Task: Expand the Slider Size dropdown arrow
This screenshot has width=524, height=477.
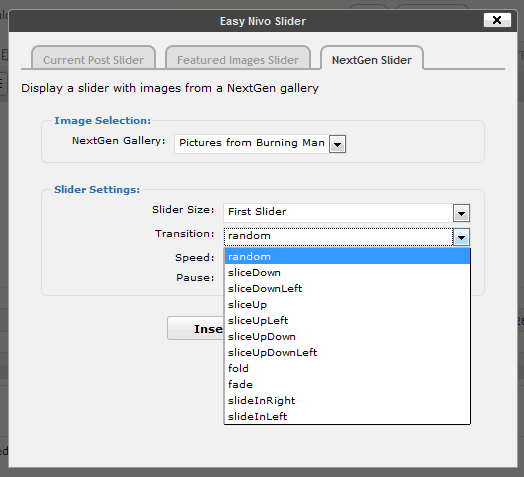Action: (462, 213)
